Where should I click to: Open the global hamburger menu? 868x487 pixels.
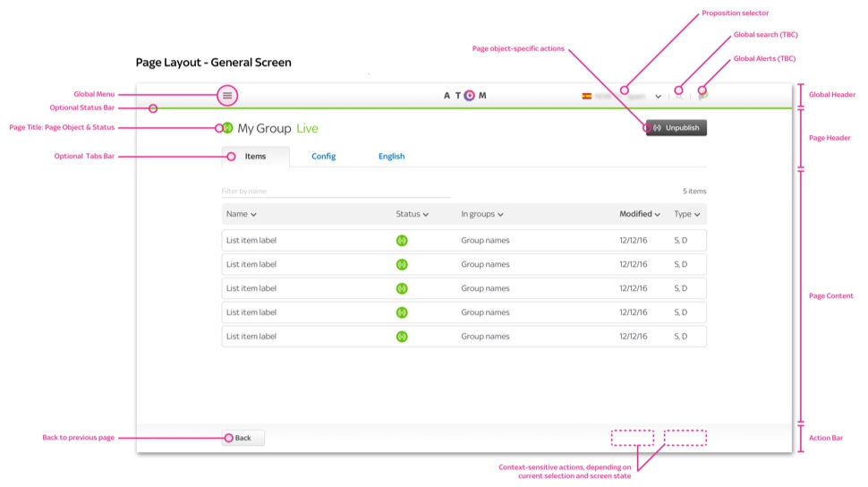click(227, 96)
